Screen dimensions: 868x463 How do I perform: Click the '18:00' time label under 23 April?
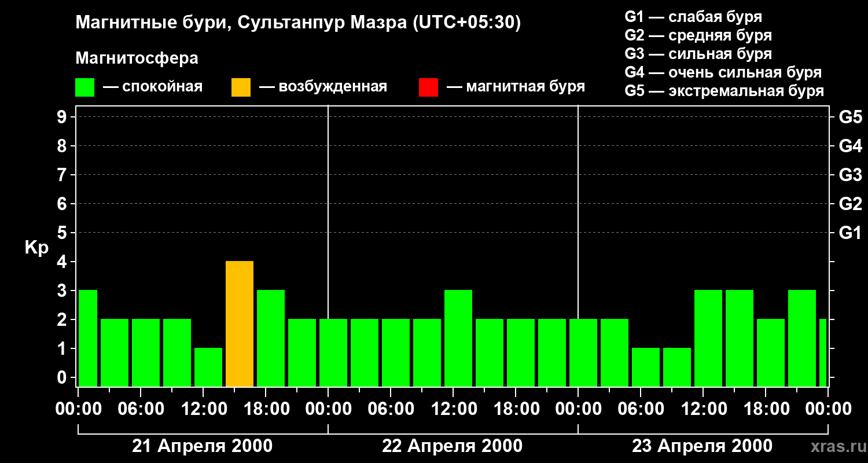pyautogui.click(x=766, y=409)
